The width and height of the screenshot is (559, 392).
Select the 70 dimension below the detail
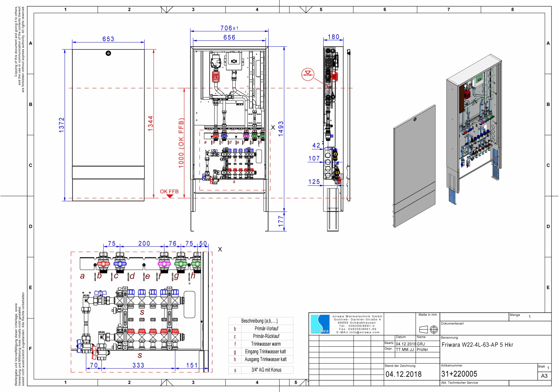94,365
